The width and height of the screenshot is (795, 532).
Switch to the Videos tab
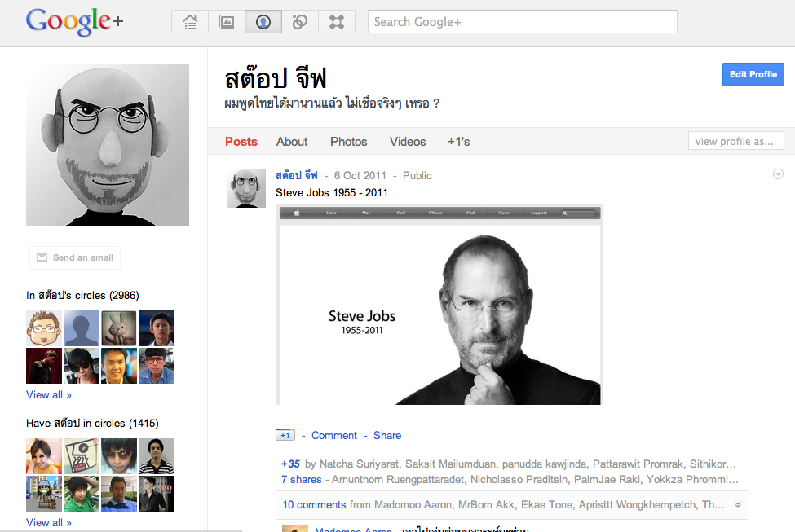(408, 142)
